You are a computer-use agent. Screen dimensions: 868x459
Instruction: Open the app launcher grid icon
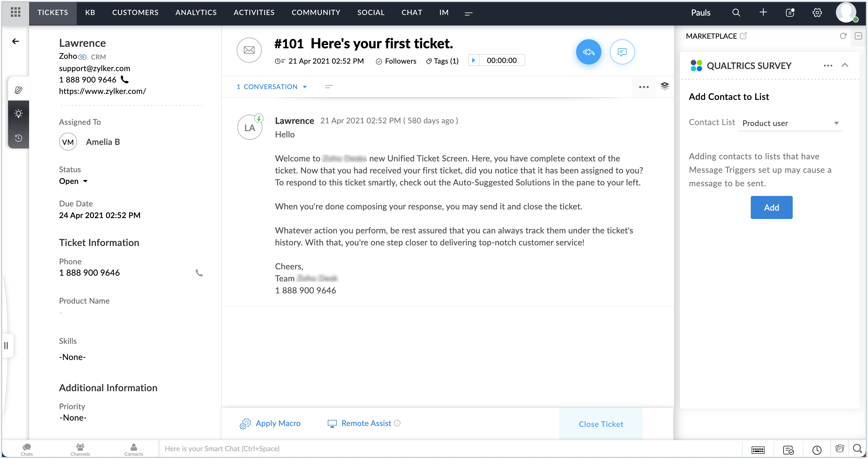[16, 13]
